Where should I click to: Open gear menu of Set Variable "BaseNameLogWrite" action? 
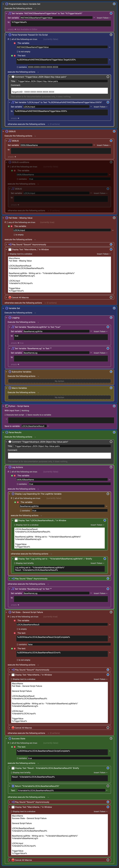[108, 327]
